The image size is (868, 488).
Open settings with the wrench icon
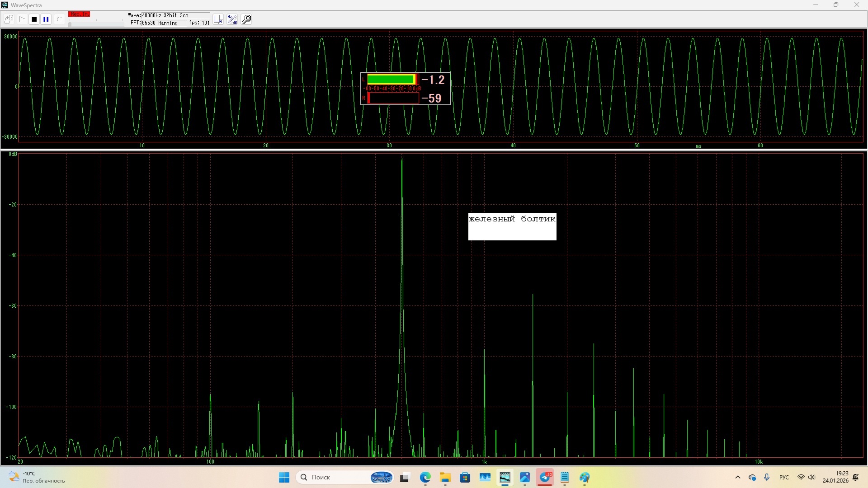[247, 19]
